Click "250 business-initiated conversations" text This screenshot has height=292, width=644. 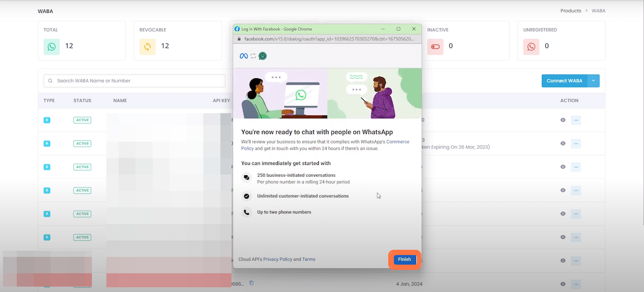(296, 175)
